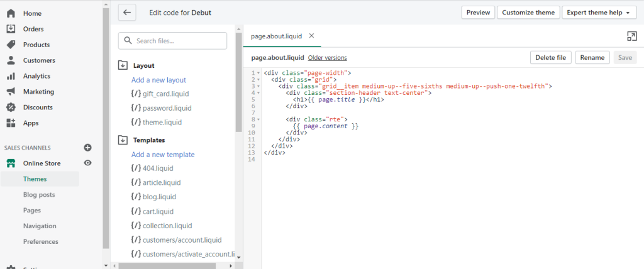Click the Rename button

(592, 57)
